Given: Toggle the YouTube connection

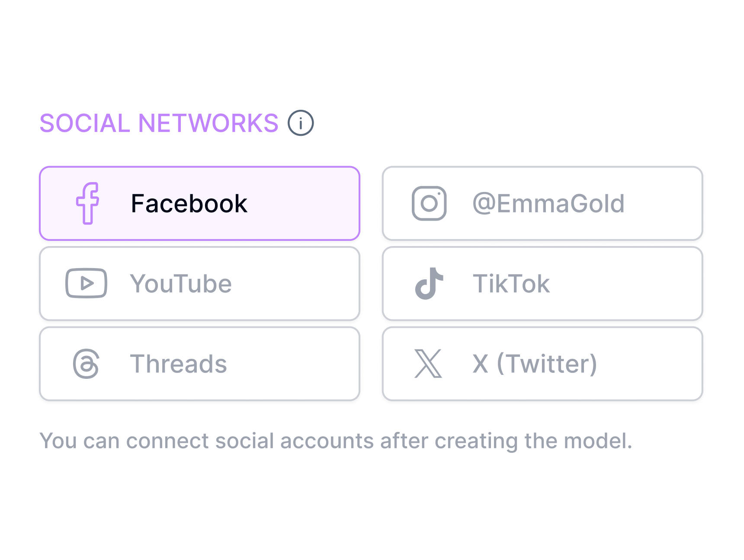Looking at the screenshot, I should pyautogui.click(x=199, y=283).
